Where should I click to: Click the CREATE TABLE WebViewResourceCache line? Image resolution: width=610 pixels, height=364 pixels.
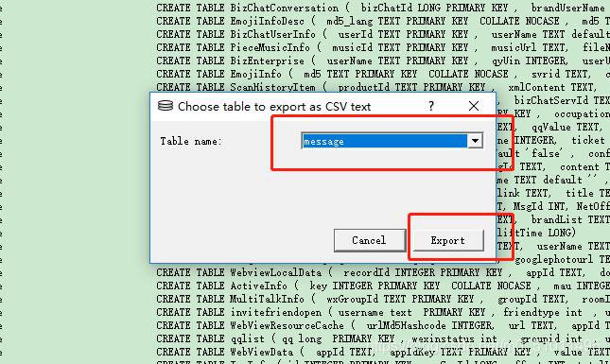383,325
